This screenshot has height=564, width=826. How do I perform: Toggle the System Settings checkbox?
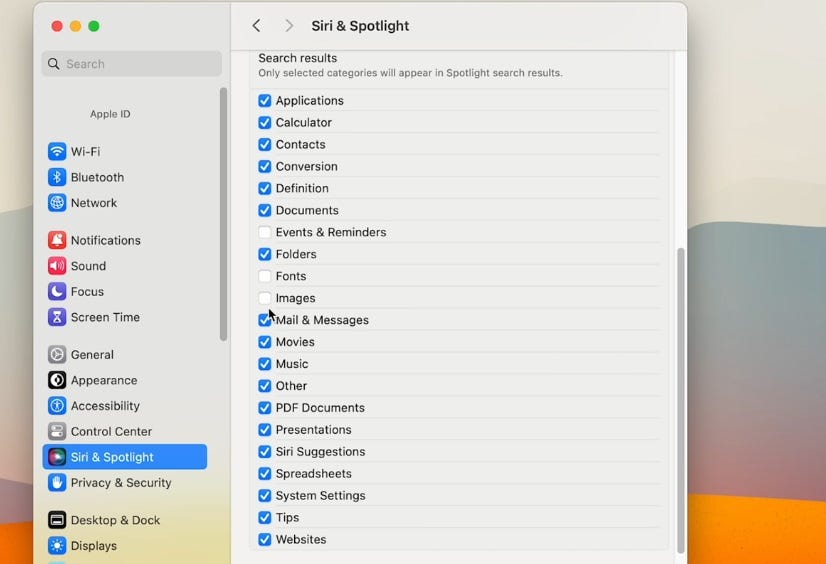(x=265, y=496)
